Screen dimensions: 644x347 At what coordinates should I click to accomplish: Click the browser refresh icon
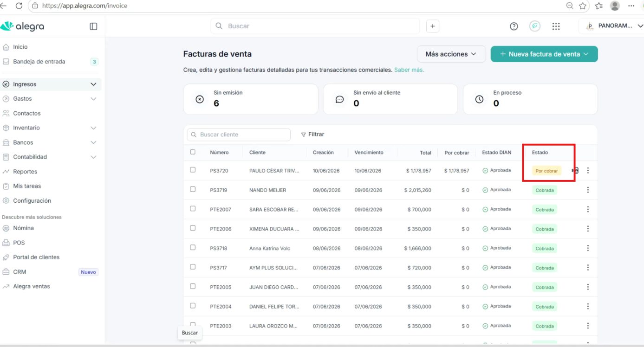click(19, 6)
